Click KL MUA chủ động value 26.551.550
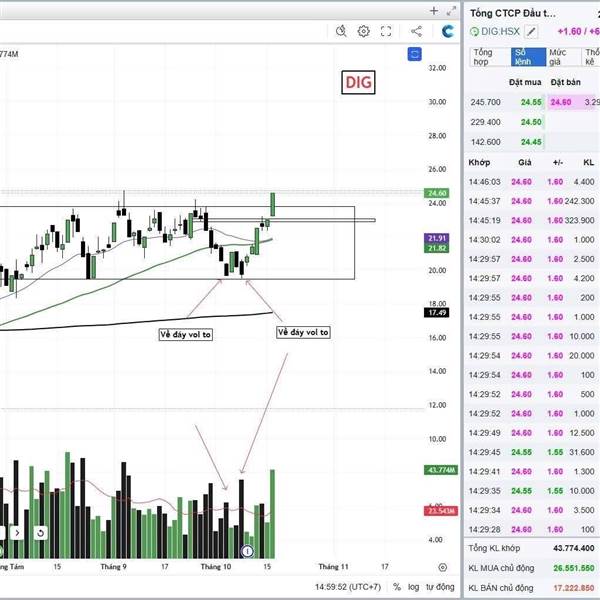 [574, 568]
